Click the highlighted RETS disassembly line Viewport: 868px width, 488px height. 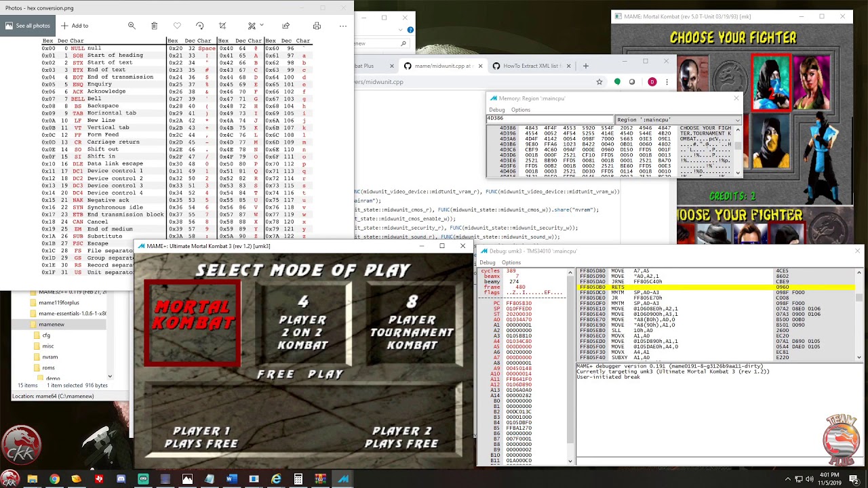pos(715,287)
